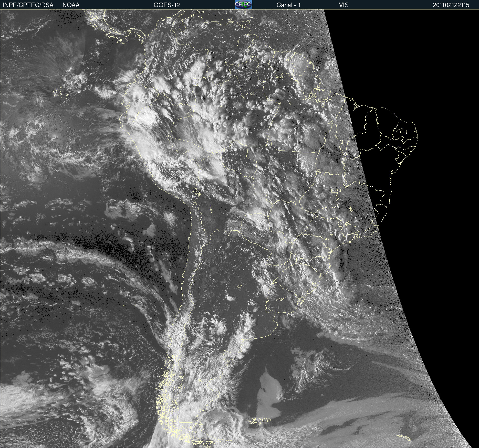This screenshot has width=479, height=448.
Task: Click the CPTEC logo in header
Action: pyautogui.click(x=243, y=5)
